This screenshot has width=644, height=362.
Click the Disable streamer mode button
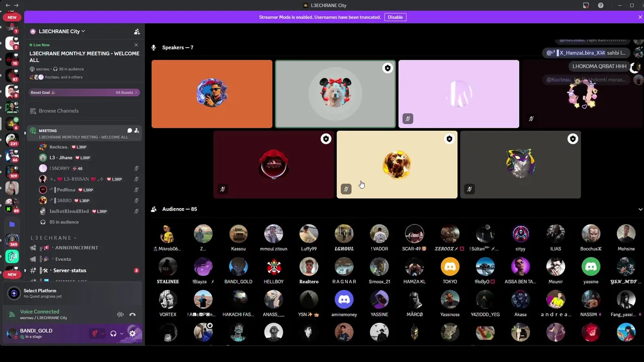[395, 17]
